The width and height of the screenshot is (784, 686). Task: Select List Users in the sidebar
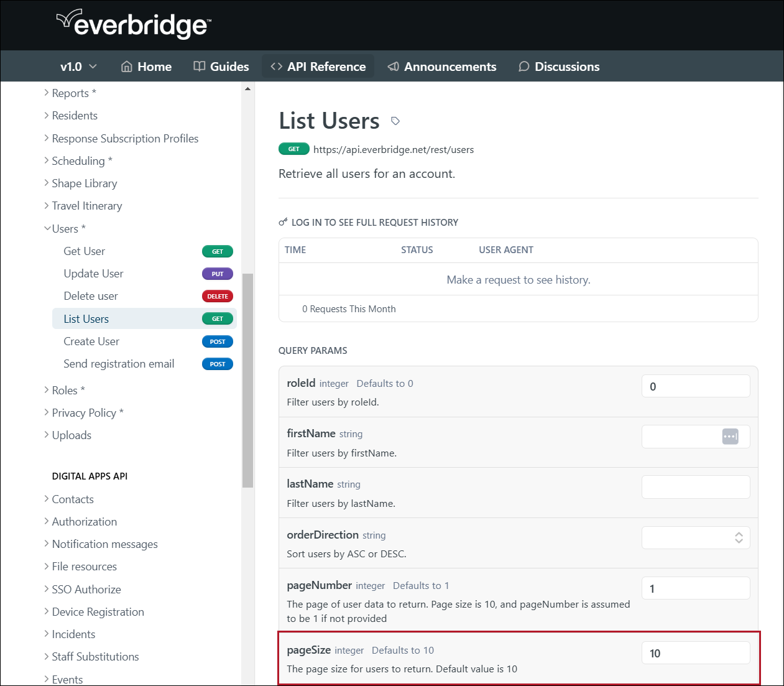pos(144,318)
